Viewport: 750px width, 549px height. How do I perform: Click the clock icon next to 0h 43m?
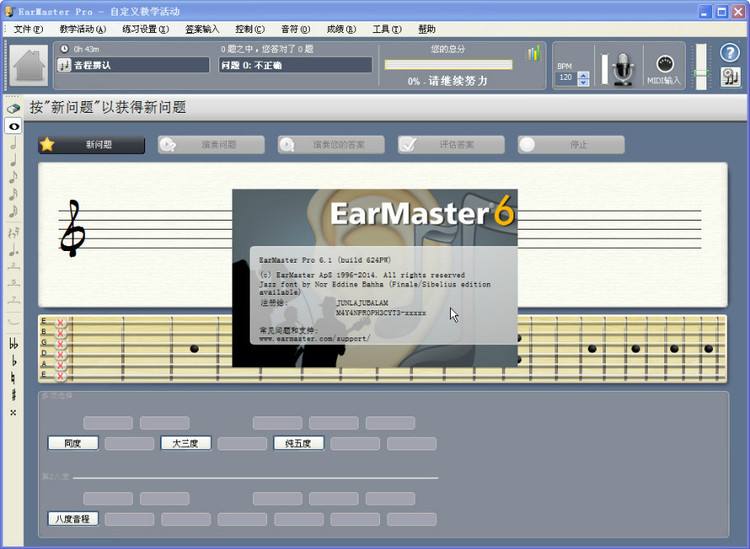pyautogui.click(x=64, y=49)
